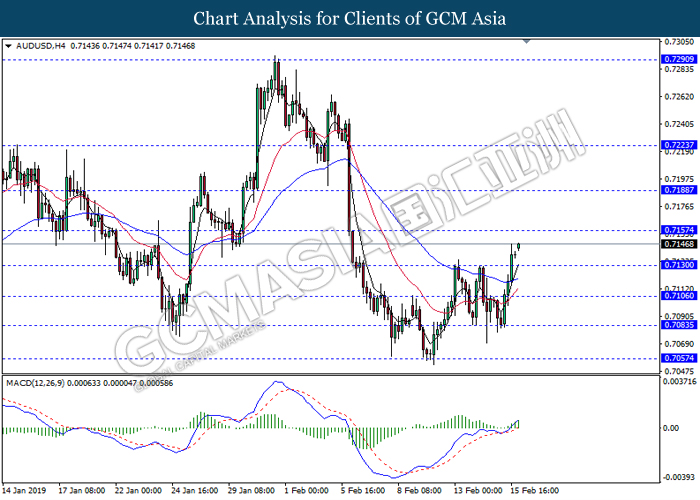Click the AUDUSD,H4 symbol dropdown triangle
This screenshot has height=500, width=700.
coord(8,46)
